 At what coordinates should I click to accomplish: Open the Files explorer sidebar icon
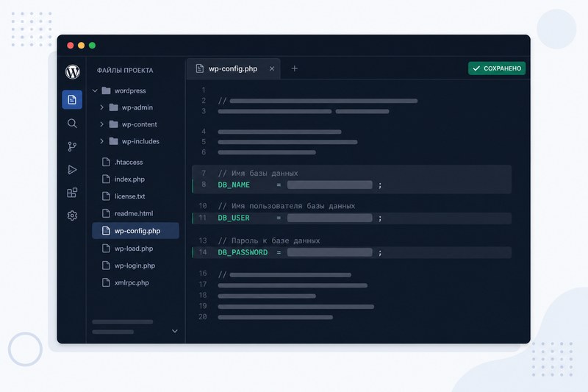(x=72, y=100)
